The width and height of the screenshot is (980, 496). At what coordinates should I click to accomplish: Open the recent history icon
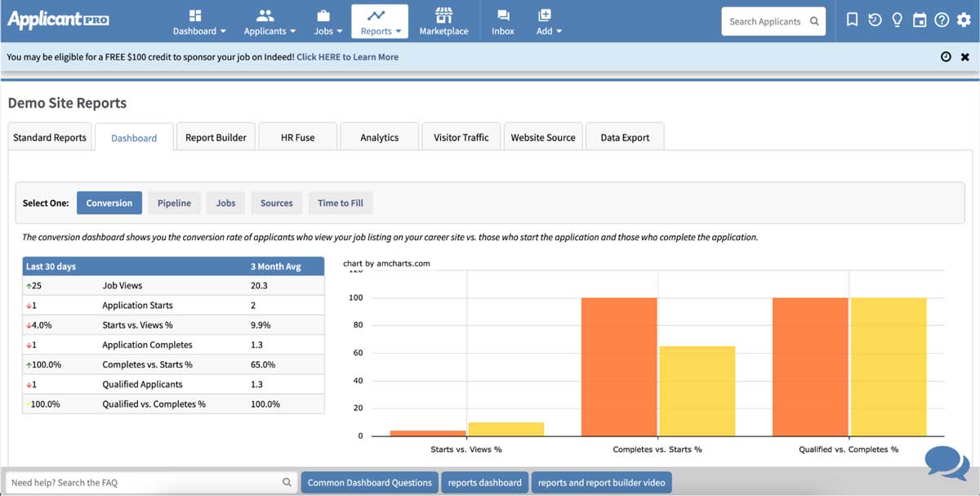point(875,20)
